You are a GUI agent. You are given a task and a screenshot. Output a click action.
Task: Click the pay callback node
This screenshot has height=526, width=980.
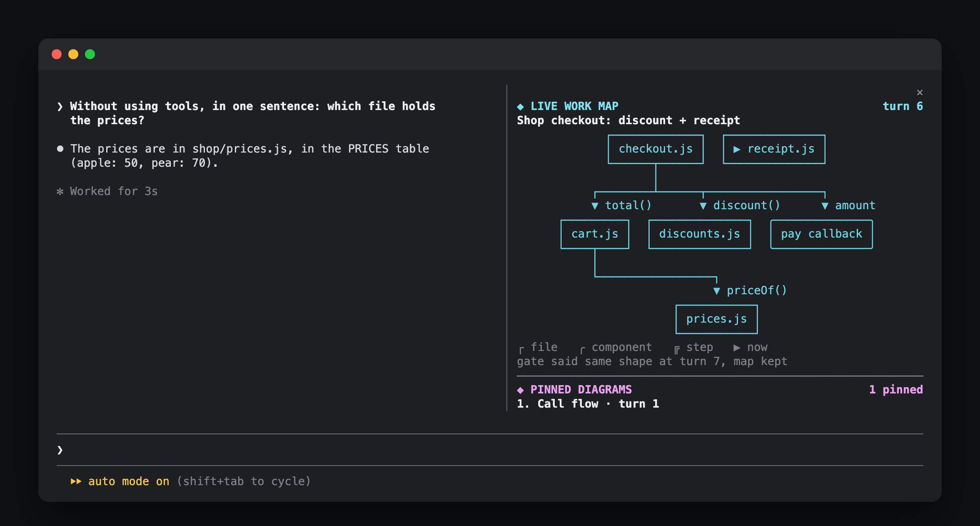(x=821, y=234)
